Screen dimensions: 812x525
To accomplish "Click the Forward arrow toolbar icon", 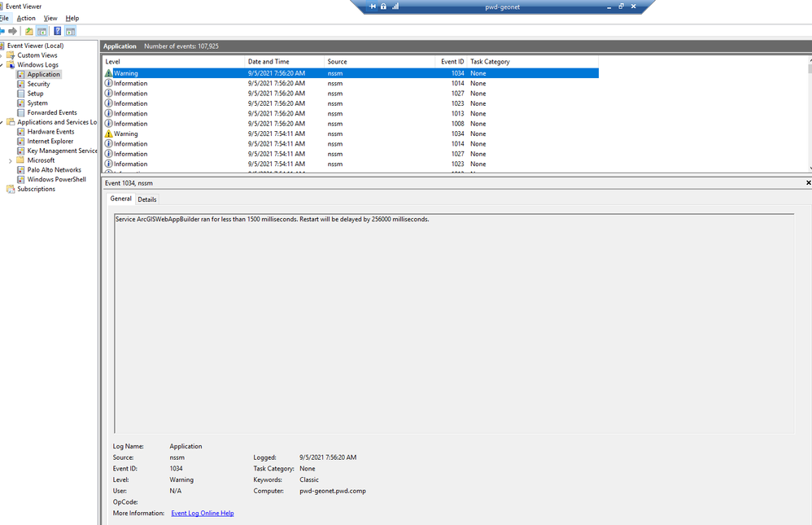I will [x=12, y=31].
